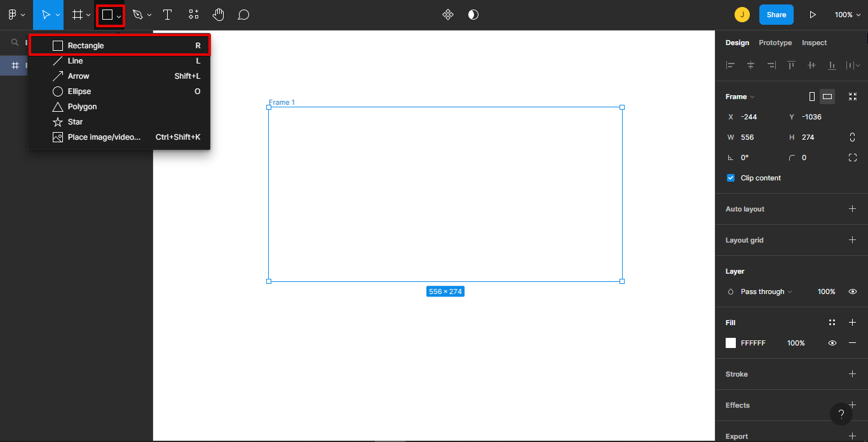Toggle Fill visibility eye icon
The height and width of the screenshot is (442, 868).
click(832, 343)
